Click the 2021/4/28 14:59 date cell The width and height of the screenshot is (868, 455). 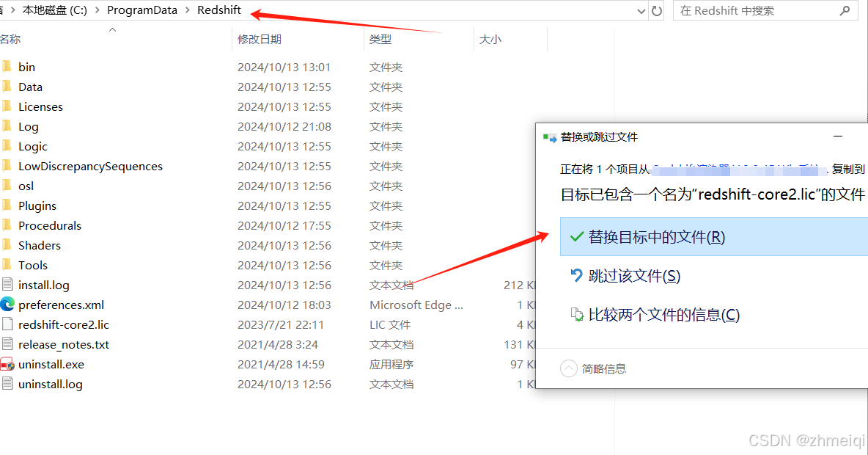pyautogui.click(x=282, y=365)
